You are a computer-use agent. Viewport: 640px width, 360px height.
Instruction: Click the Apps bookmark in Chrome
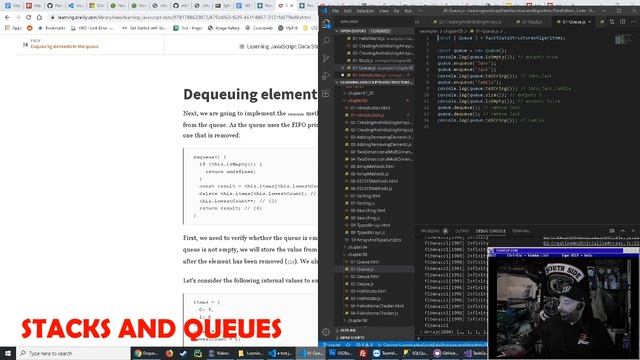click(x=13, y=28)
